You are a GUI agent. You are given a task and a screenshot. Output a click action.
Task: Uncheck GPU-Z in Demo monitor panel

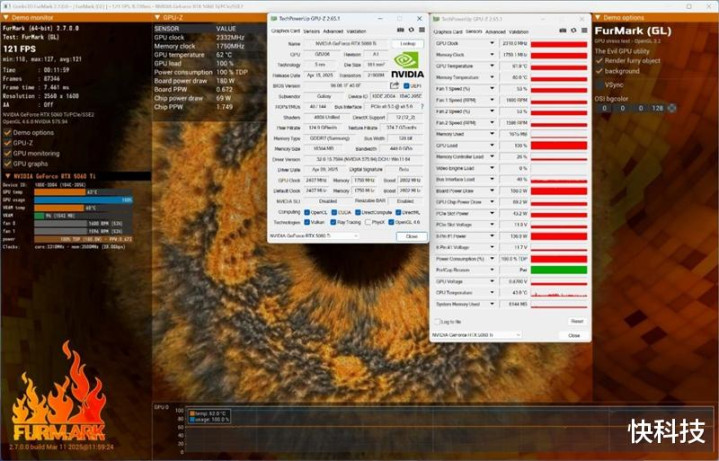click(x=7, y=143)
